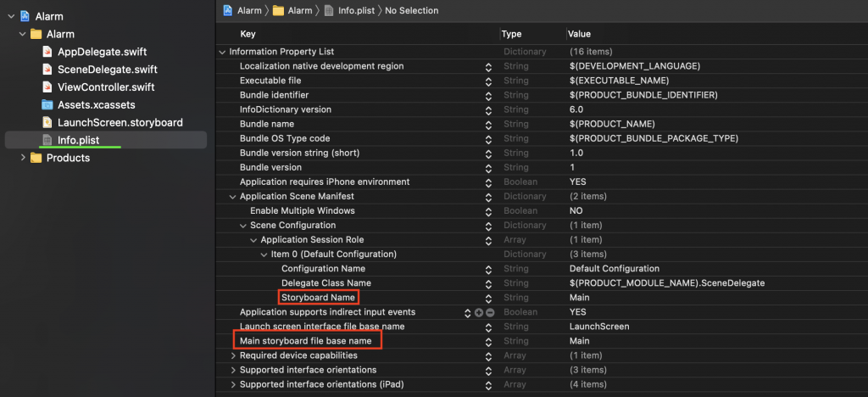Click Main value of Main storyboard file base name
Screen dimensions: 868x397
point(580,341)
